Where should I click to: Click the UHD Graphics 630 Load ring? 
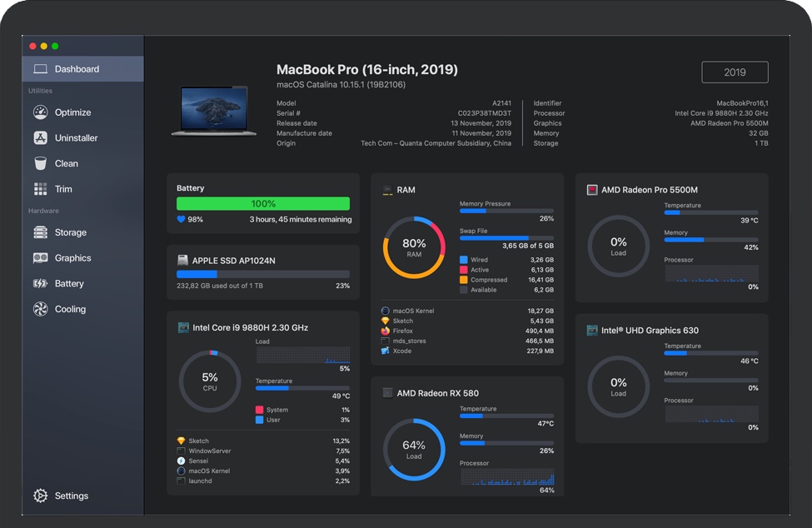point(618,386)
